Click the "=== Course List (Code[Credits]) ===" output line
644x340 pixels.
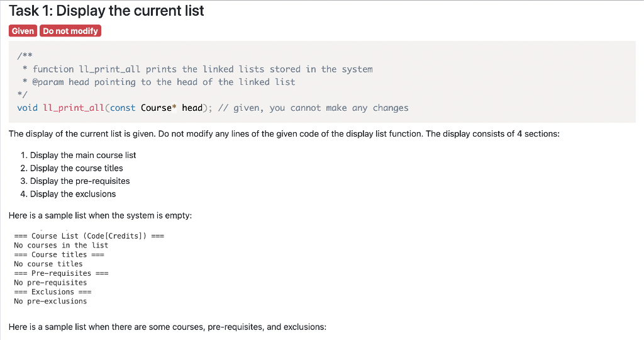tap(89, 236)
